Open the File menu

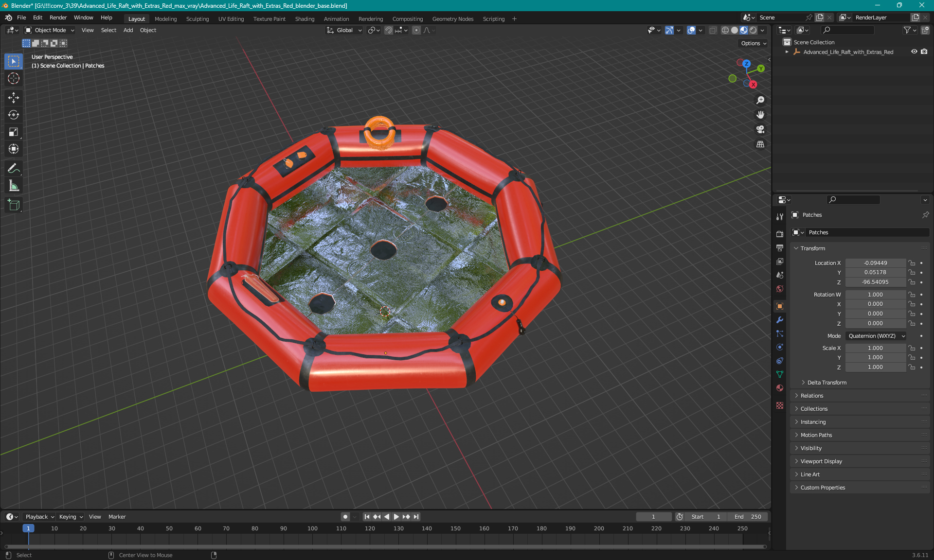[x=21, y=17]
